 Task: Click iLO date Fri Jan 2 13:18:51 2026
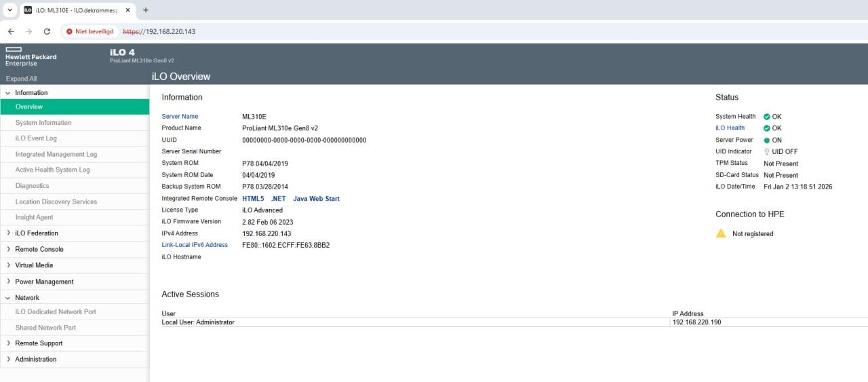click(797, 187)
